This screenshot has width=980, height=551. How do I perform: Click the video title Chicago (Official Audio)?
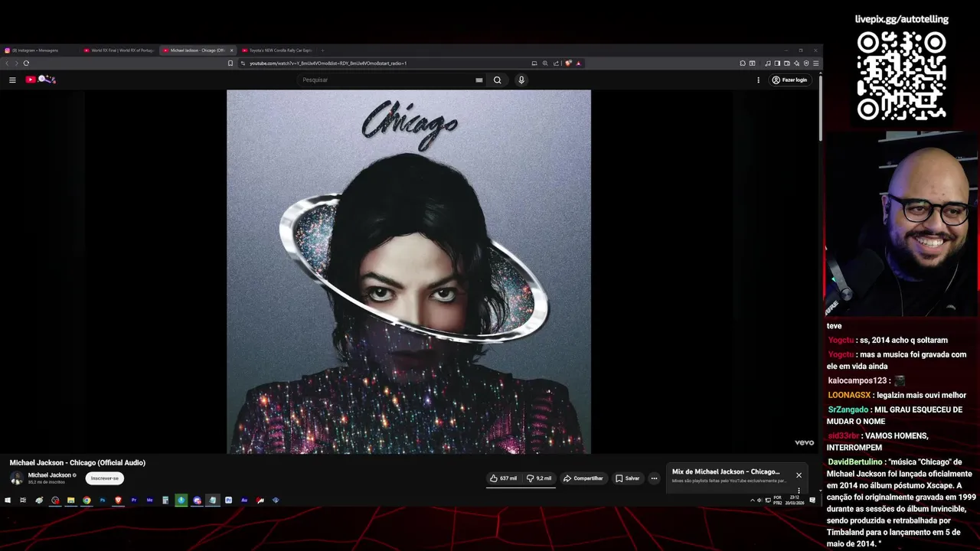pyautogui.click(x=77, y=463)
